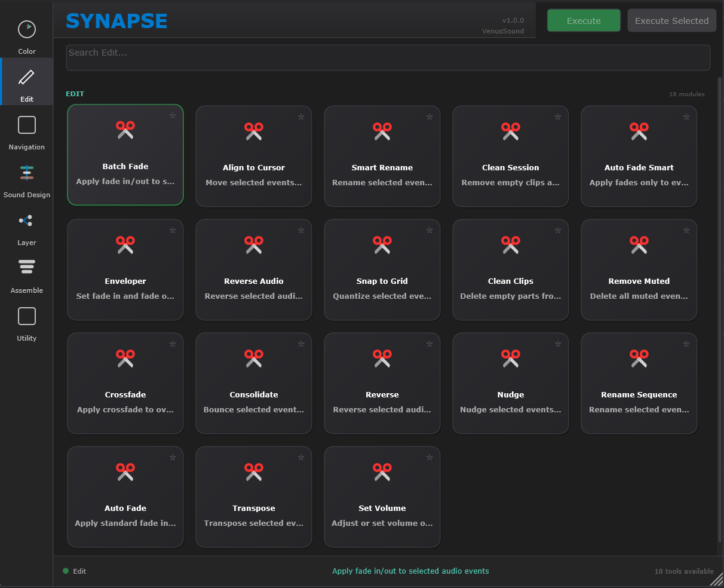This screenshot has width=724, height=588.
Task: Click the Reverse Audio scissors icon
Action: 254,244
